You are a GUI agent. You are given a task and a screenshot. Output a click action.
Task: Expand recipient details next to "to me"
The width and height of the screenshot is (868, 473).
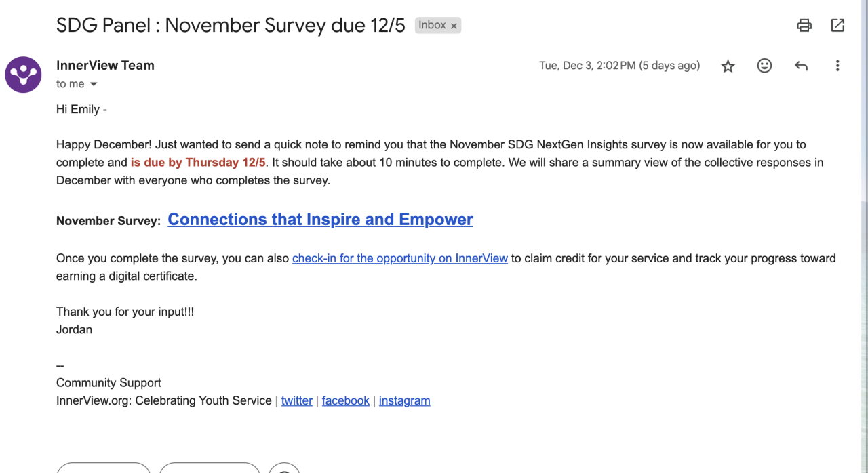(94, 84)
